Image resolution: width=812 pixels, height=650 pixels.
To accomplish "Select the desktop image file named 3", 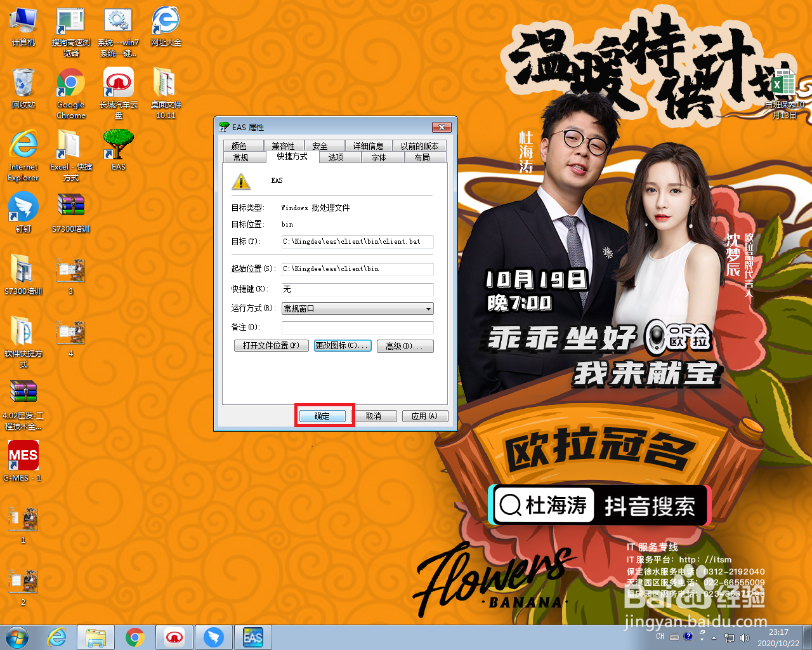I will point(70,276).
